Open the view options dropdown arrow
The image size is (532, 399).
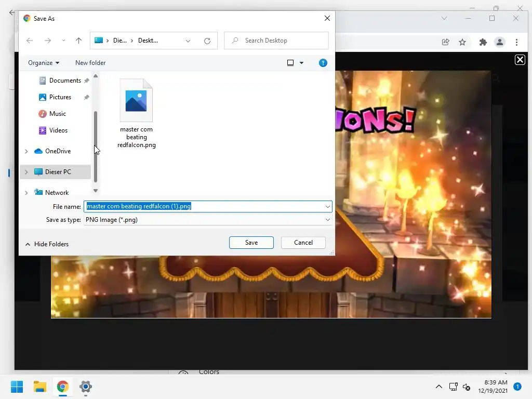pos(301,63)
